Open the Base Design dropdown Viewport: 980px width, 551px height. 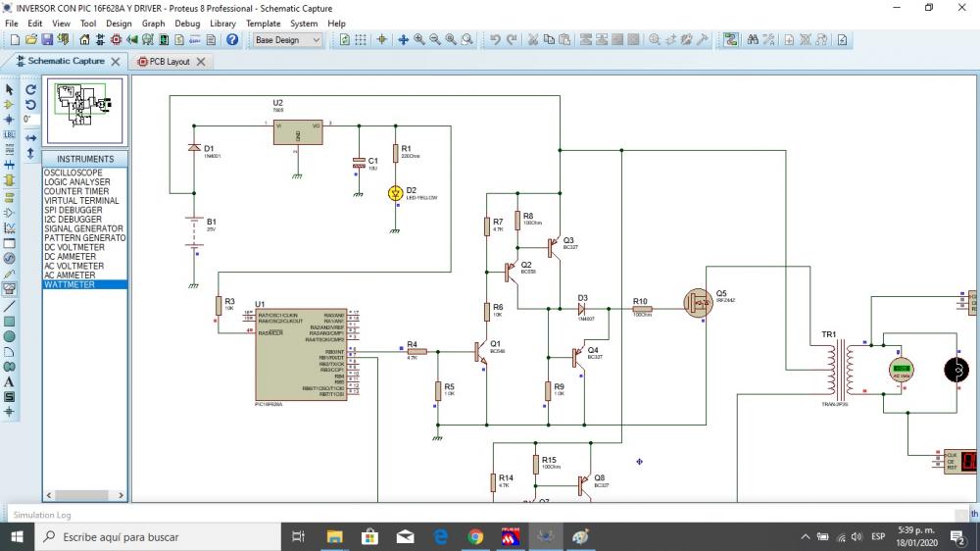(287, 40)
